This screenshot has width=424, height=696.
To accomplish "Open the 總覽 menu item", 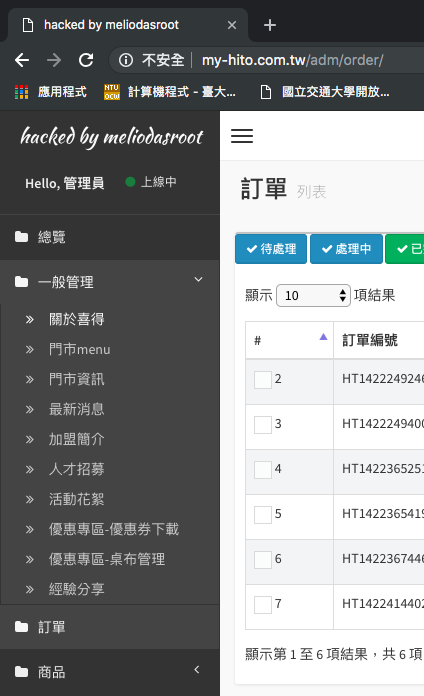I will pyautogui.click(x=110, y=237).
